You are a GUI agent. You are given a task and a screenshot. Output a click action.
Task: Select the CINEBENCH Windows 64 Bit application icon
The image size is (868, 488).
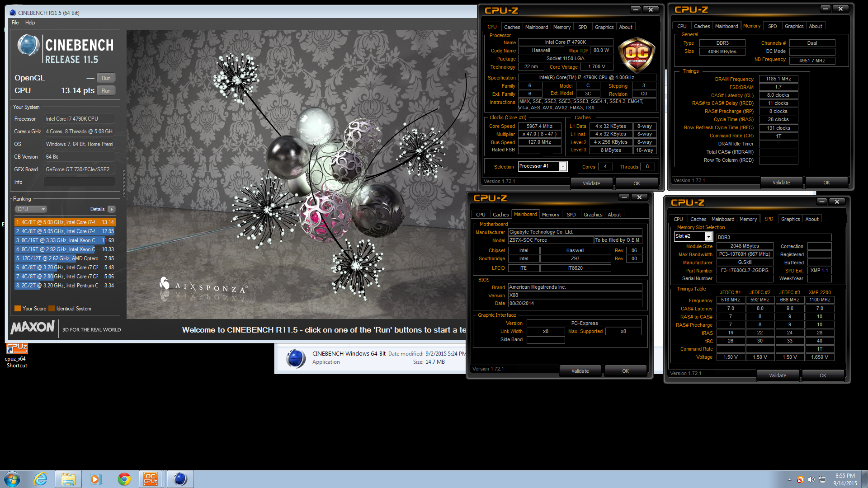(x=296, y=358)
